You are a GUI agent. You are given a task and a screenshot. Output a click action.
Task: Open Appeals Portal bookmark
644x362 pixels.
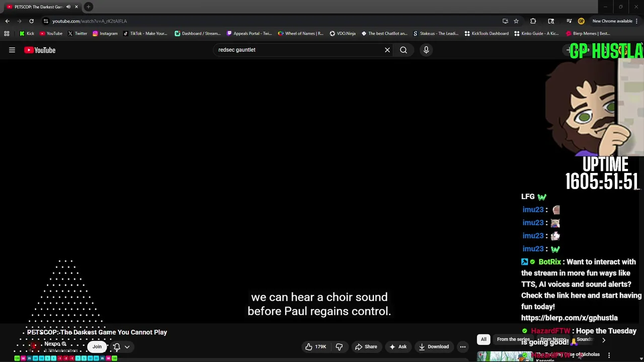(x=249, y=34)
